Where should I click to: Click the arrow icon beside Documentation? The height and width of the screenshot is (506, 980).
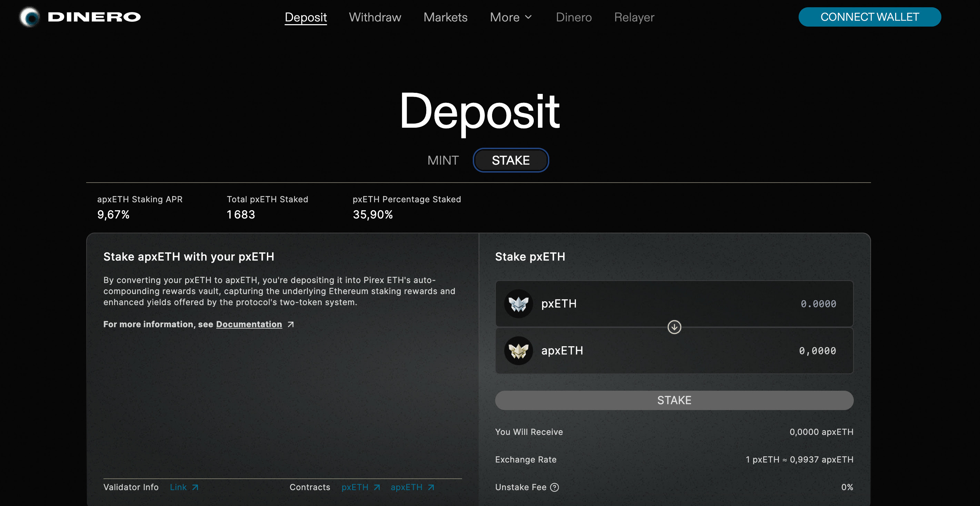291,324
